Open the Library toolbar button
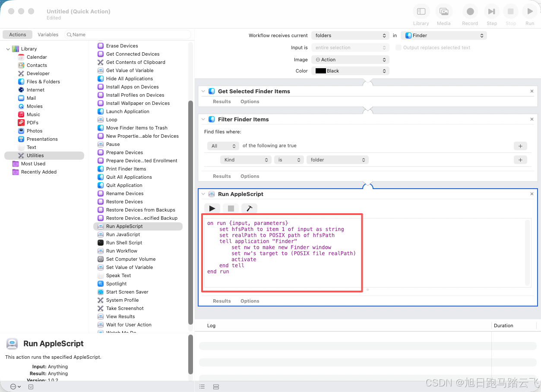This screenshot has height=392, width=541. pyautogui.click(x=421, y=12)
